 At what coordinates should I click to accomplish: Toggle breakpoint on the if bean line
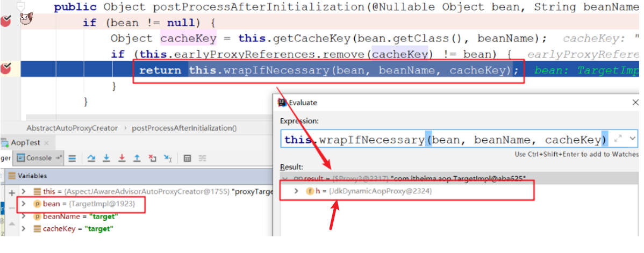[6, 20]
